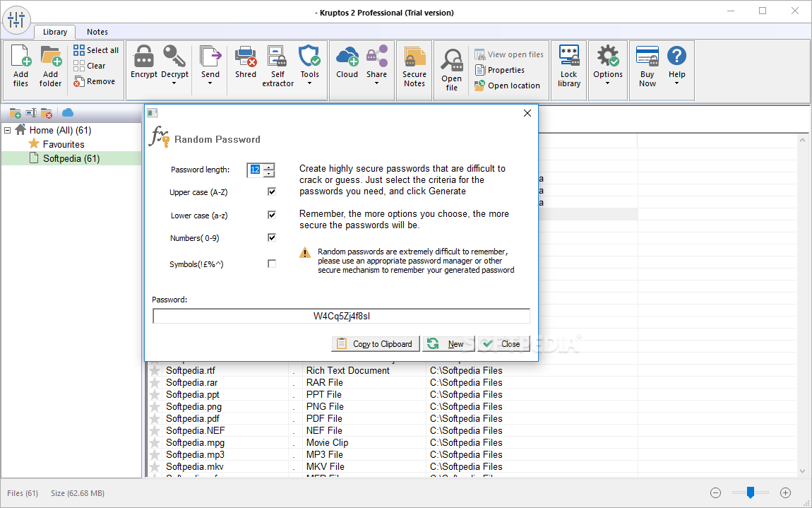Click the Secure Notes icon

tap(414, 56)
